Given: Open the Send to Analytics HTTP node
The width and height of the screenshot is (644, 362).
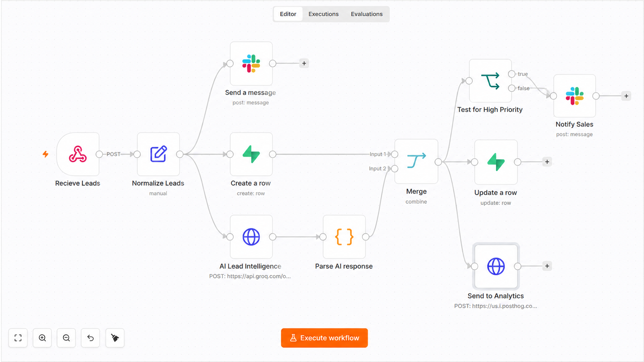Looking at the screenshot, I should click(x=496, y=266).
